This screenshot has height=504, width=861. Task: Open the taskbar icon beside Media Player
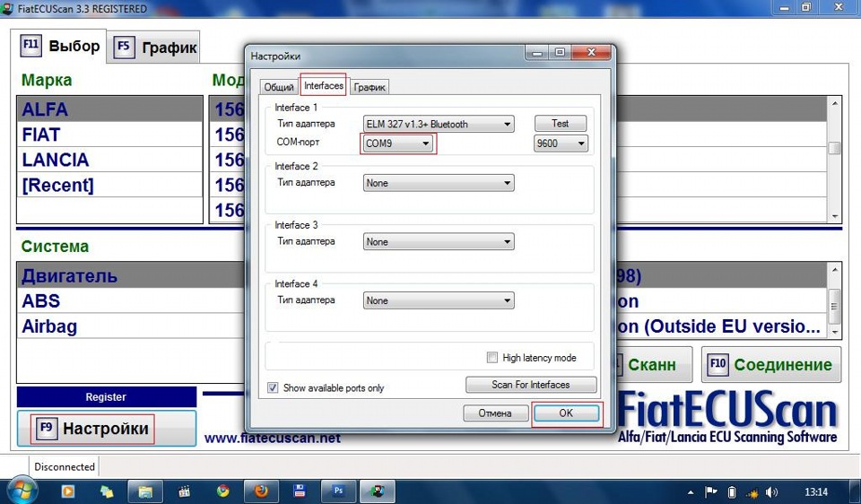107,491
